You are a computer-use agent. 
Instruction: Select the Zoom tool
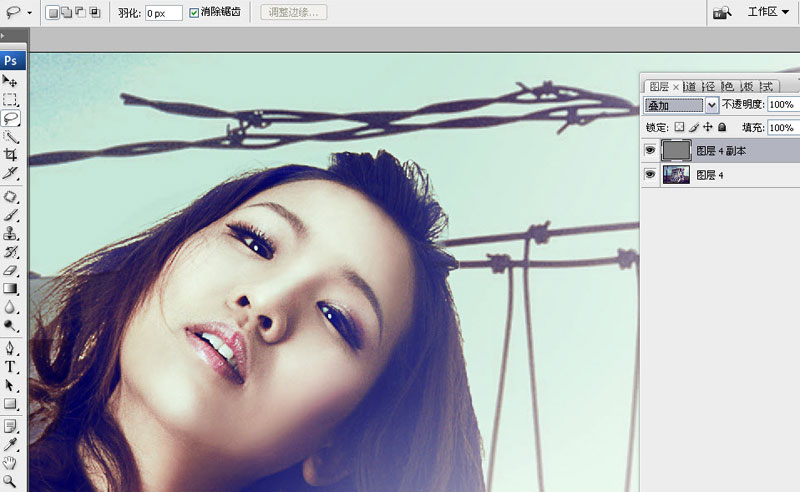coord(10,481)
